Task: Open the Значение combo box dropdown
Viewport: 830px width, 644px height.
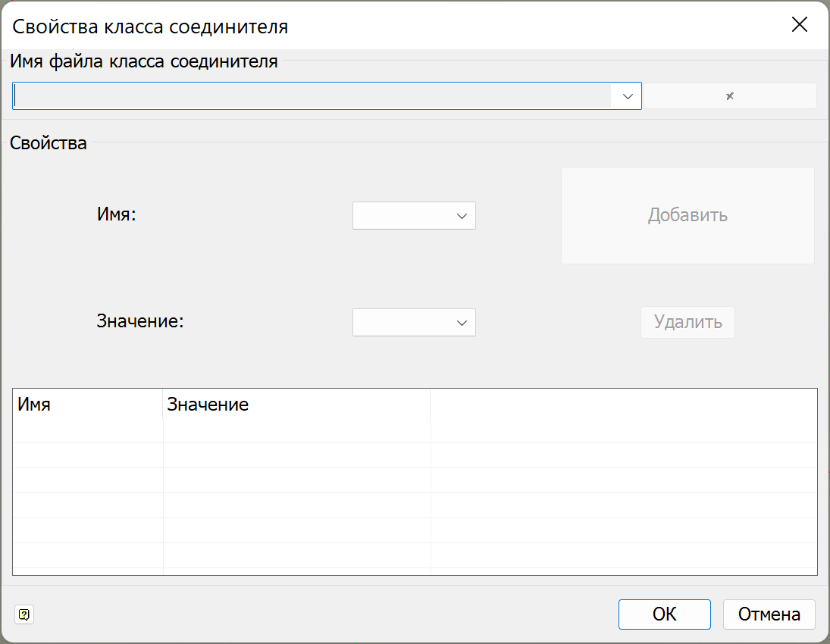Action: pos(463,322)
